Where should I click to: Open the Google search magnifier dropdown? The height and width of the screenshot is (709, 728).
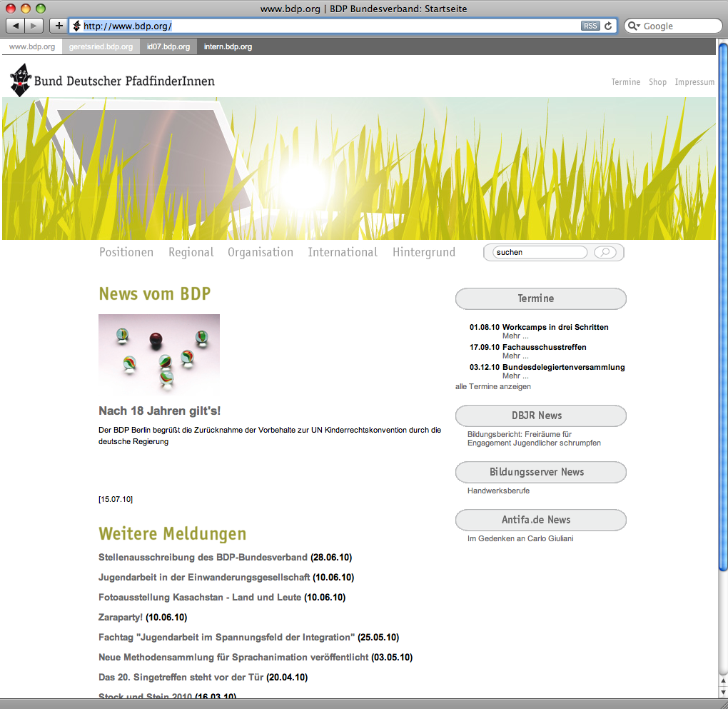pos(635,26)
